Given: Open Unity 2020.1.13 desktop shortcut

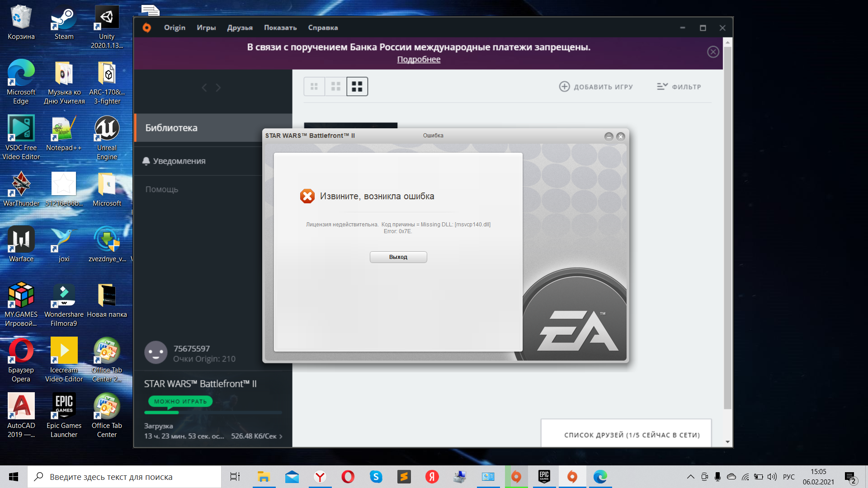Looking at the screenshot, I should pyautogui.click(x=107, y=27).
